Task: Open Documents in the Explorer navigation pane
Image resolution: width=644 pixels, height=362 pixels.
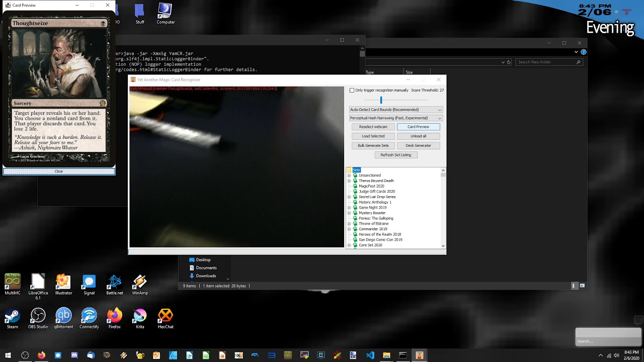Action: pyautogui.click(x=206, y=268)
